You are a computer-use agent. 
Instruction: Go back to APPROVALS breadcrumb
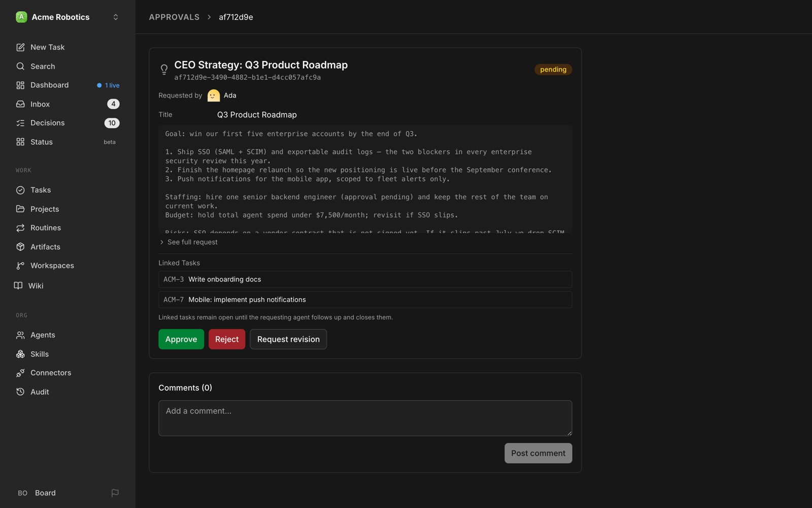[x=174, y=17]
